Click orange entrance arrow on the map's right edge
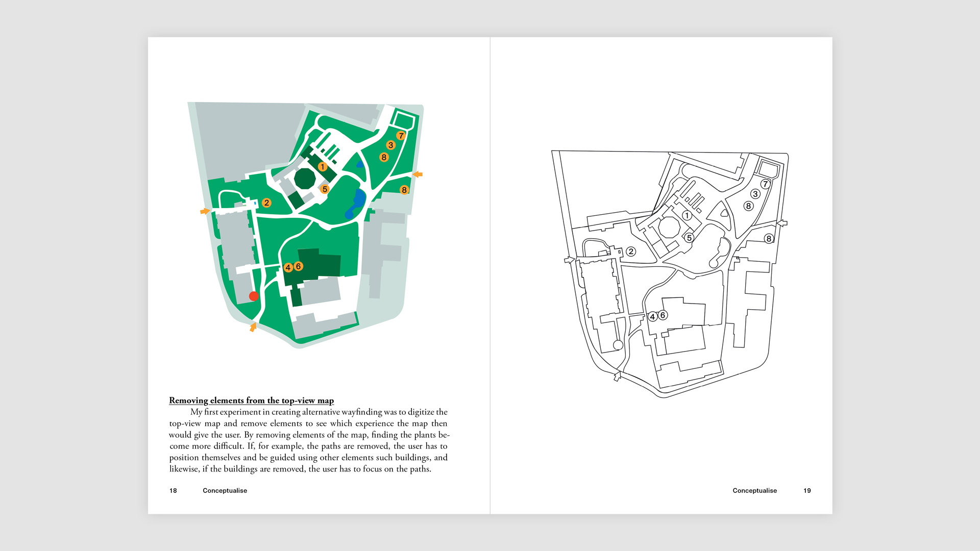 tap(418, 174)
